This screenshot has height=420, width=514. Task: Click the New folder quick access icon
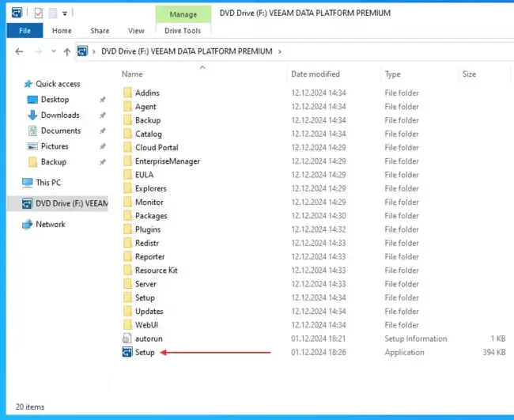coord(53,13)
